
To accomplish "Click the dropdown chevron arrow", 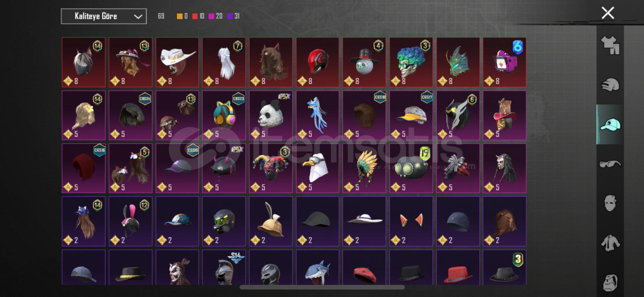I will click(x=138, y=16).
